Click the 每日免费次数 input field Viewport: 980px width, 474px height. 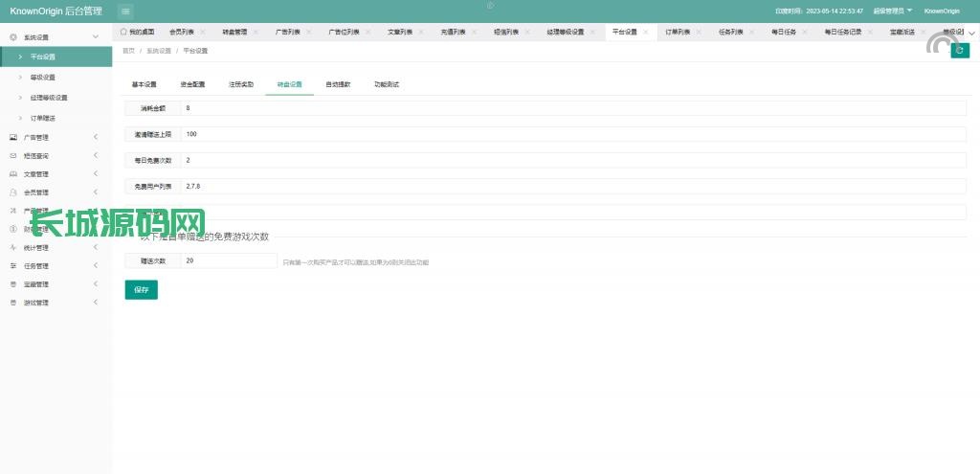click(572, 160)
